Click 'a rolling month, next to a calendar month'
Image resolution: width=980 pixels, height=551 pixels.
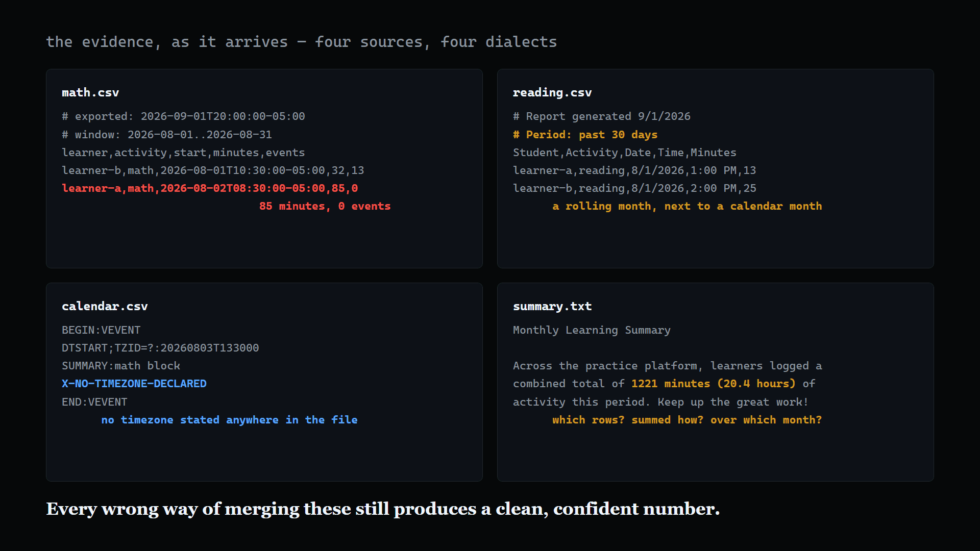point(687,206)
